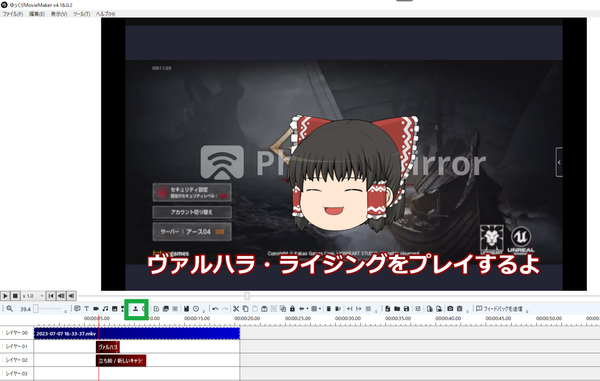Open the x1.0 playback speed dropdown

pos(33,296)
